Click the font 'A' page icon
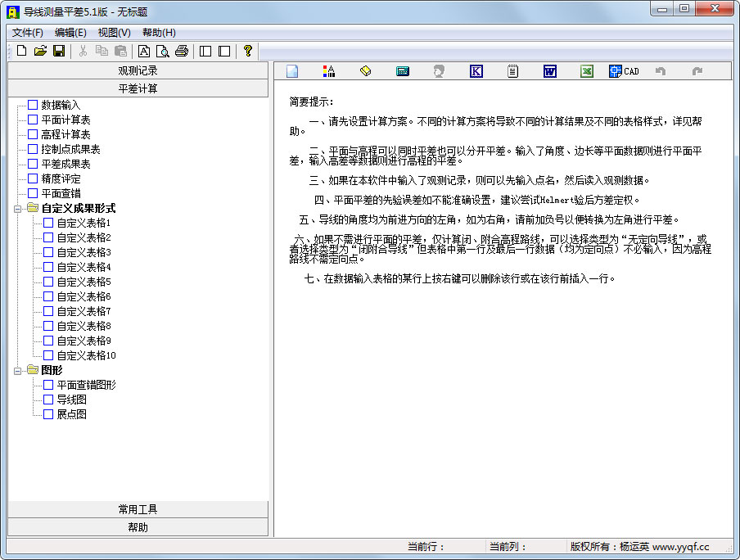Image resolution: width=740 pixels, height=560 pixels. click(x=144, y=51)
